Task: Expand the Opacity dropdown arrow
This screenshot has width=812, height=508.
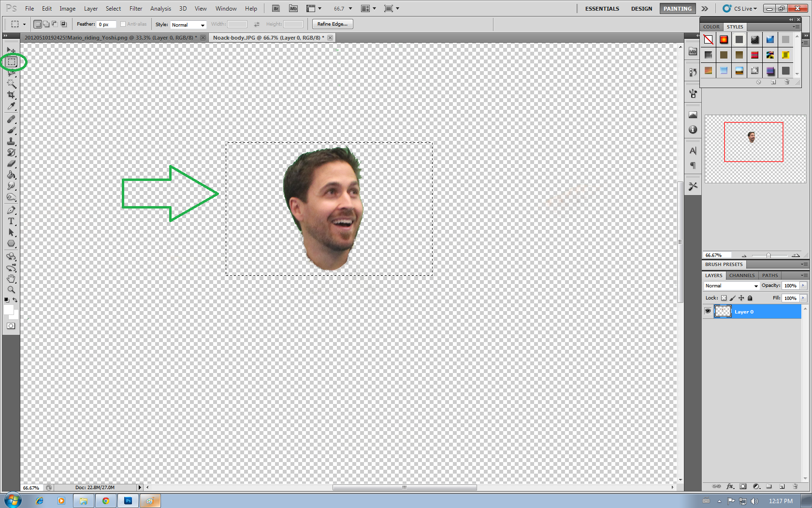Action: [804, 285]
